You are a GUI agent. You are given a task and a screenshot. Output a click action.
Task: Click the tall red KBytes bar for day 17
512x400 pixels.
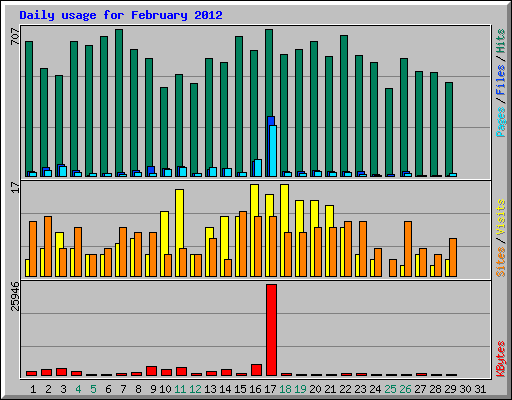coord(271,330)
